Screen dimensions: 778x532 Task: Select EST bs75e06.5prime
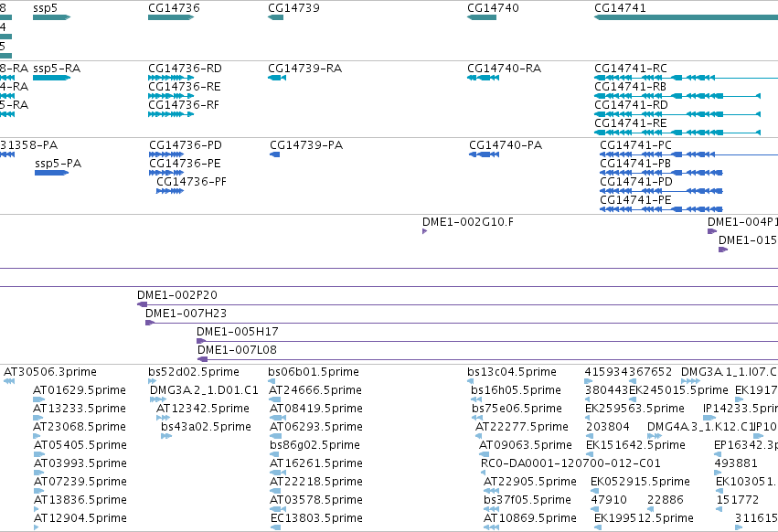click(x=517, y=409)
